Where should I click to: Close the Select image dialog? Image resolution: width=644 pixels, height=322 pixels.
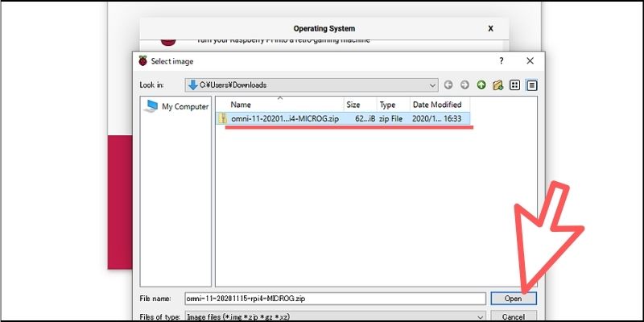(x=530, y=61)
